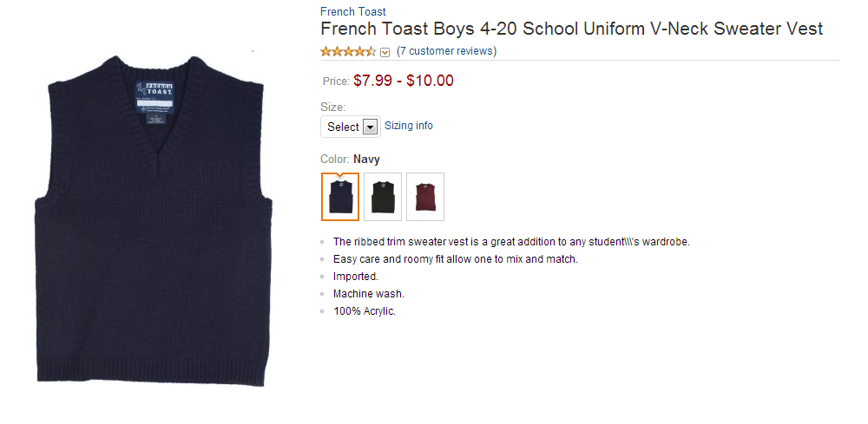This screenshot has width=868, height=424.
Task: Visit the French Toast brand link
Action: [353, 11]
